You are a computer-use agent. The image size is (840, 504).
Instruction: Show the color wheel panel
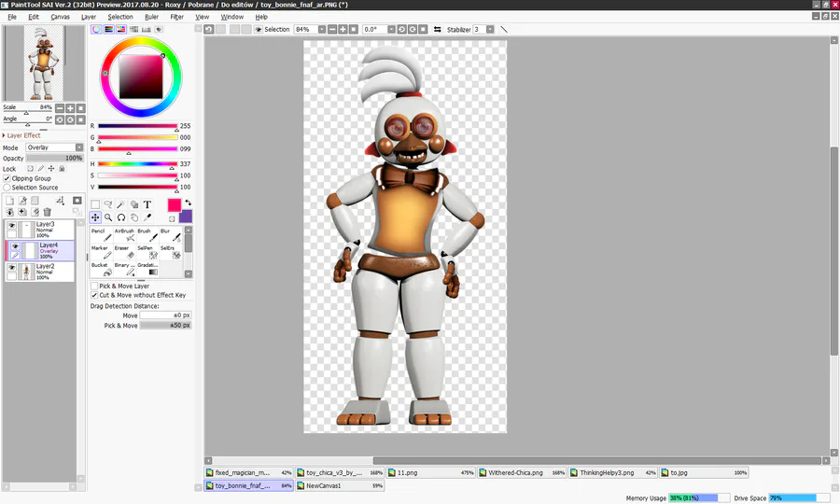[x=96, y=30]
